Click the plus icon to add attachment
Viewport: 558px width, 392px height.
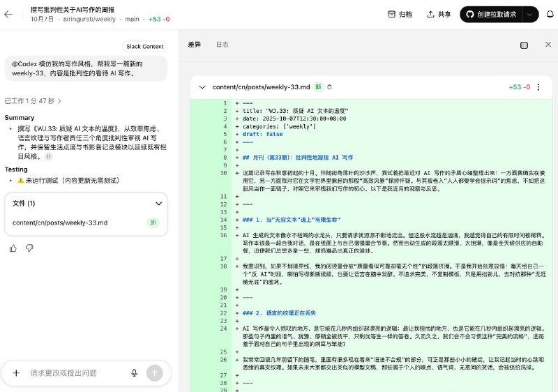point(16,373)
